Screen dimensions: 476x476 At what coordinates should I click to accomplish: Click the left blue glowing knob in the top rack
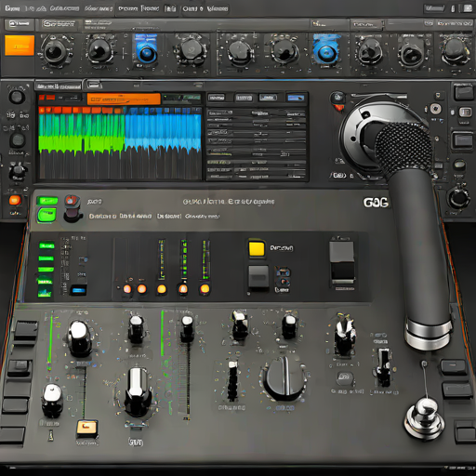146,54
